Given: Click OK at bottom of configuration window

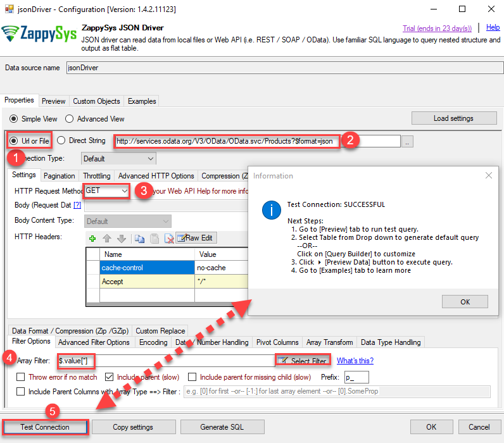Looking at the screenshot, I should coord(431,427).
